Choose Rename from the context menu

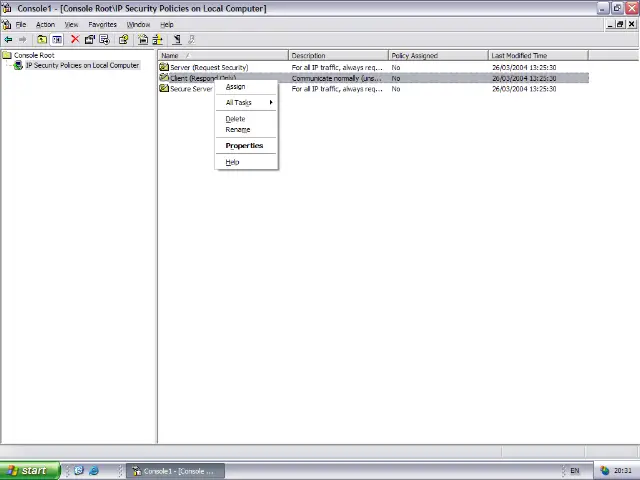pos(246,129)
